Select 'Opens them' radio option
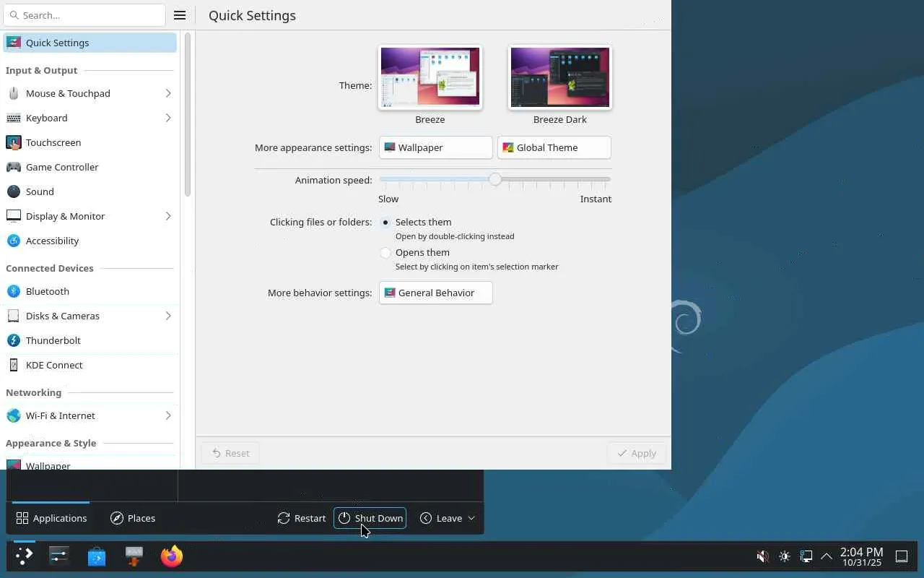Image resolution: width=924 pixels, height=578 pixels. pyautogui.click(x=385, y=253)
